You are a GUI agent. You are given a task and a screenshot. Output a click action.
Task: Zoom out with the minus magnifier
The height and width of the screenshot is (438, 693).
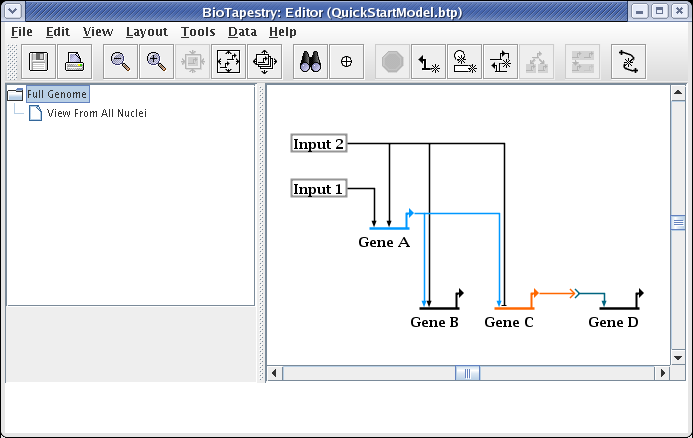tap(121, 62)
